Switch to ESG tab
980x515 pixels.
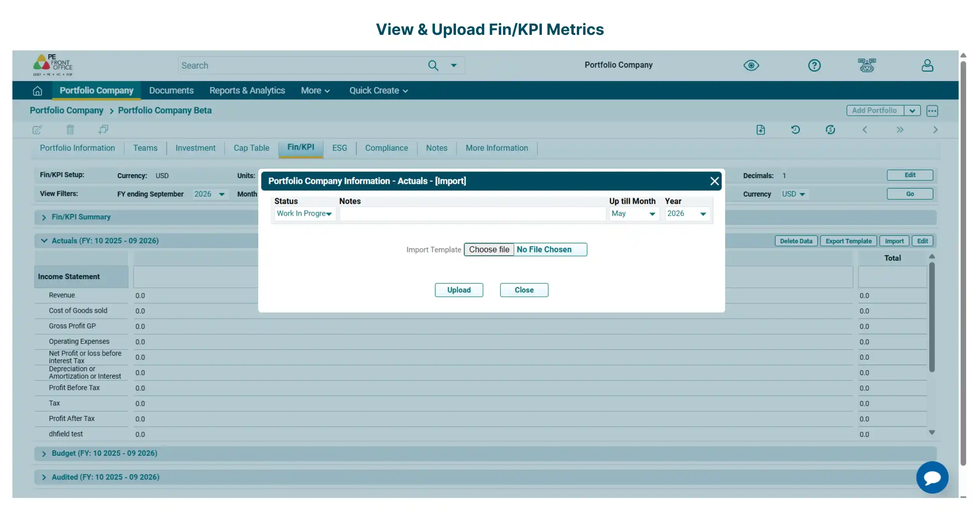point(339,148)
